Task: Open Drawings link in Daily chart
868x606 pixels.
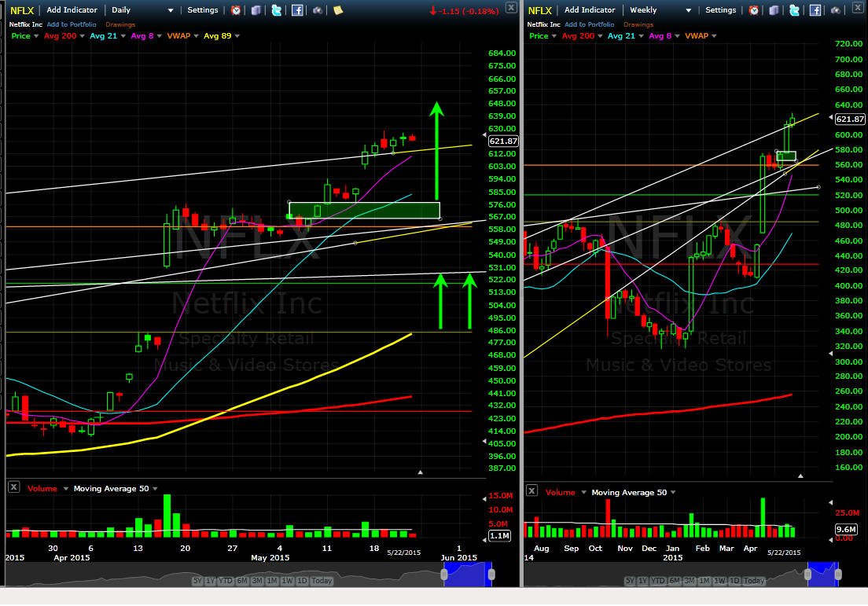Action: click(120, 24)
